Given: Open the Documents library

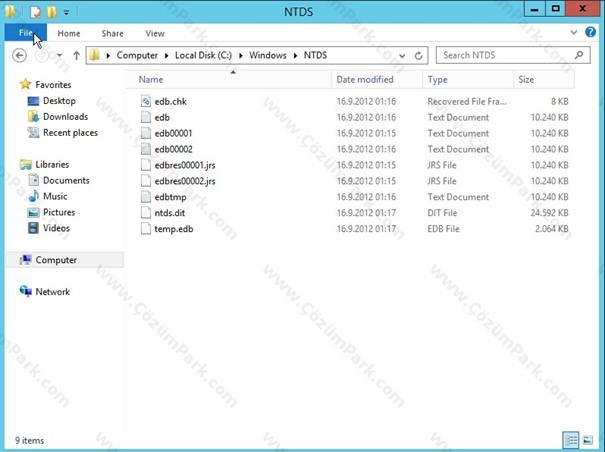Looking at the screenshot, I should [x=66, y=180].
